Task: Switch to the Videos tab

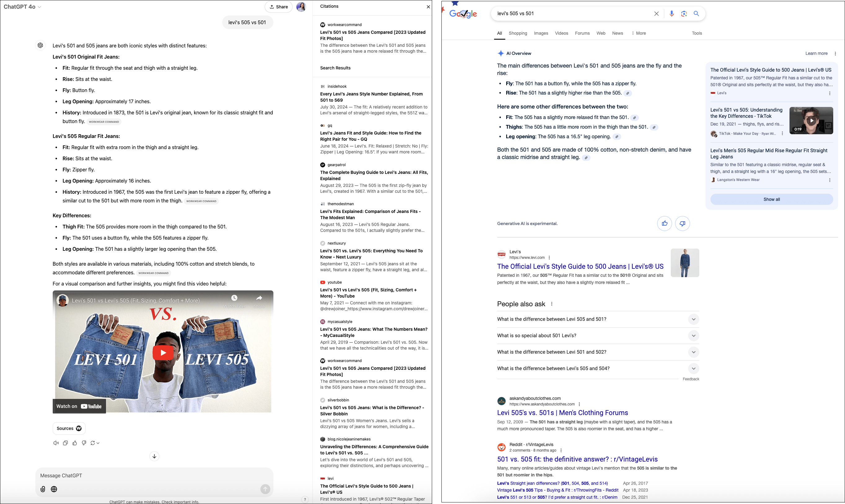Action: (561, 33)
